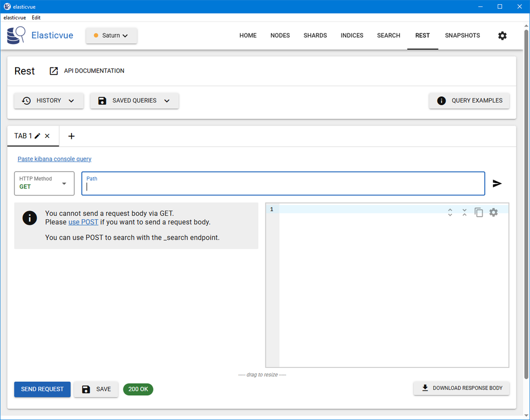Open QUERY EXAMPLES
Screen dimensions: 530x420
pyautogui.click(x=469, y=101)
